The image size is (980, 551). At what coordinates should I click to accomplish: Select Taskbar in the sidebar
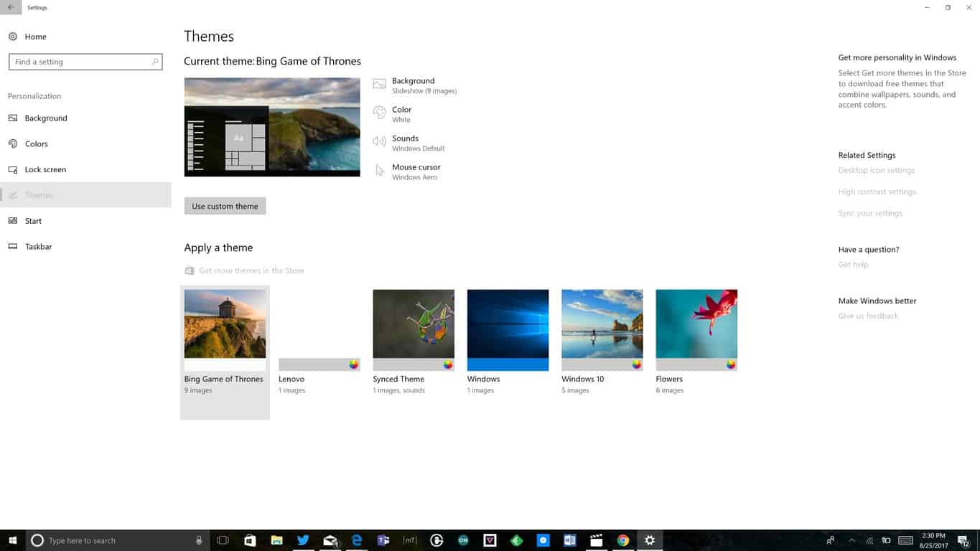pos(38,247)
